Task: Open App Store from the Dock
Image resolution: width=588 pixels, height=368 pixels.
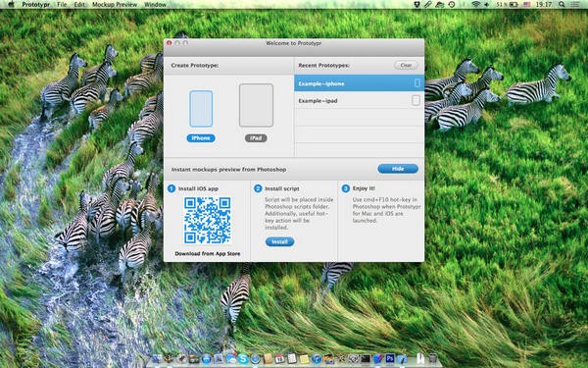Action: click(x=207, y=358)
